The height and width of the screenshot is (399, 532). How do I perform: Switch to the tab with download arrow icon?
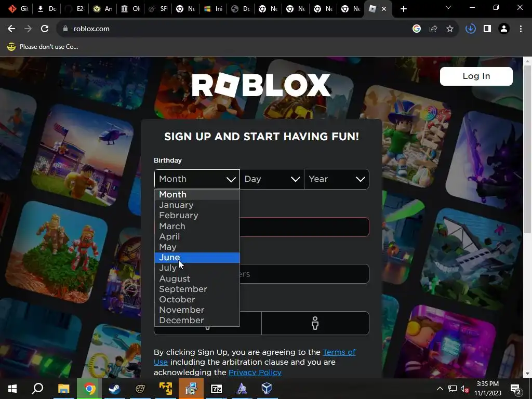(46, 9)
